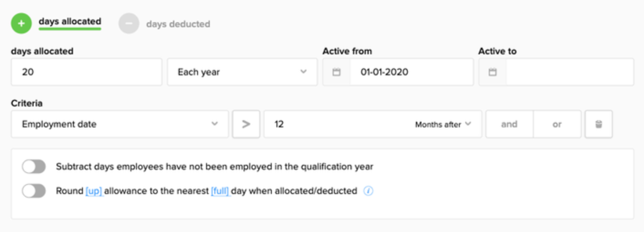Open the Active to calendar icon
The width and height of the screenshot is (644, 232).
click(493, 72)
